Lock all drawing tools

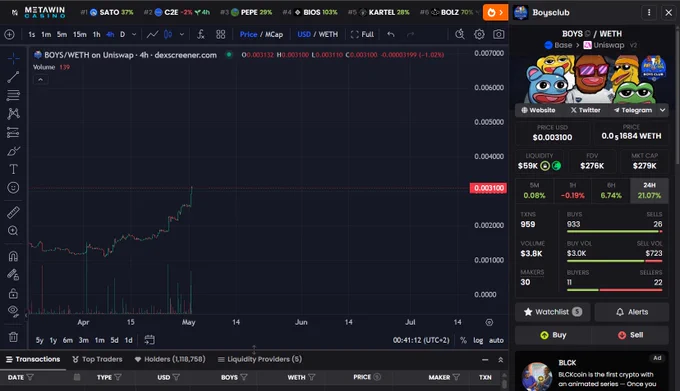pos(13,293)
